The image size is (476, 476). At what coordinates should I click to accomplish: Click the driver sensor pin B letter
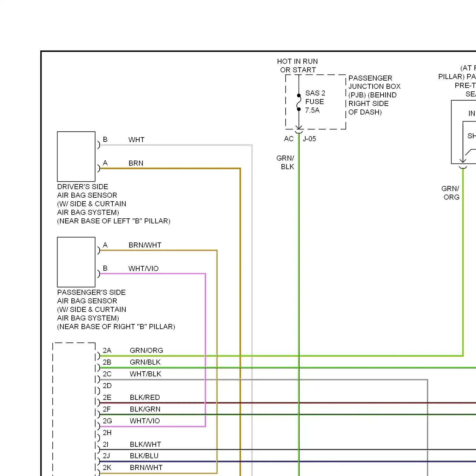click(x=105, y=140)
